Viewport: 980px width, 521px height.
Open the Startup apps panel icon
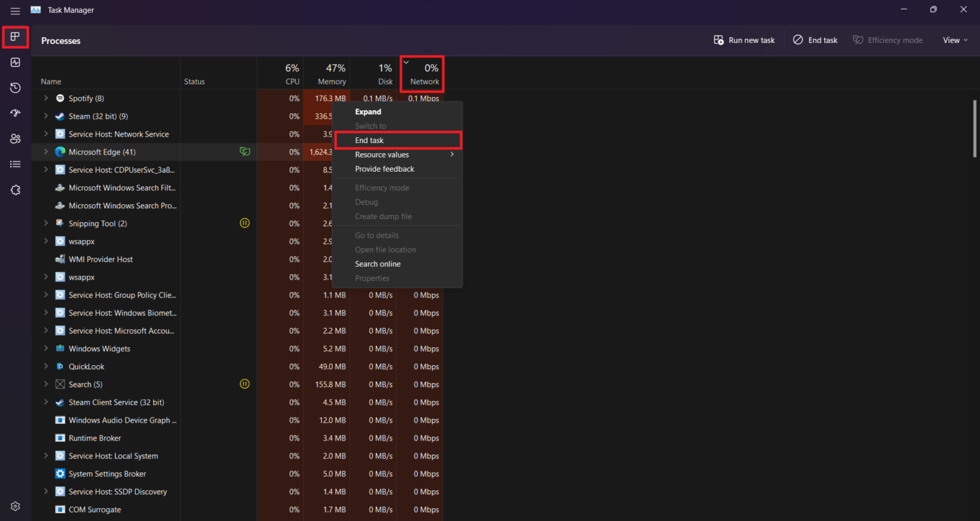[x=15, y=113]
